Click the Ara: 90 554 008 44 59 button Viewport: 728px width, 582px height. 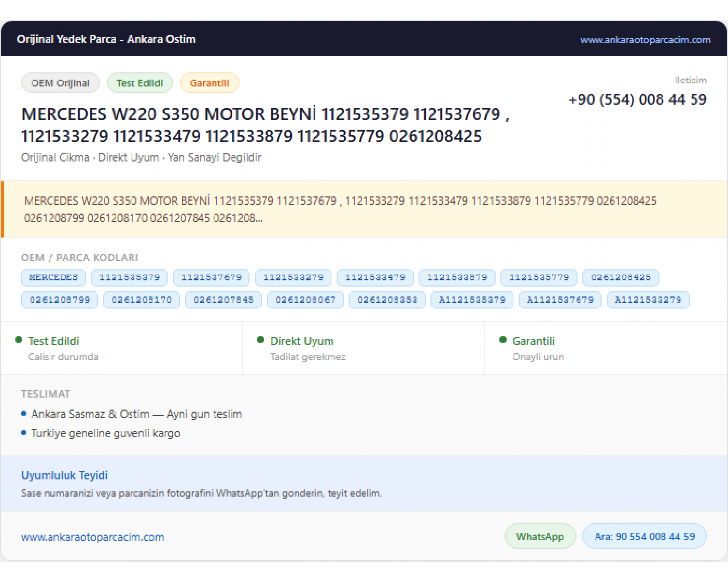tap(645, 536)
